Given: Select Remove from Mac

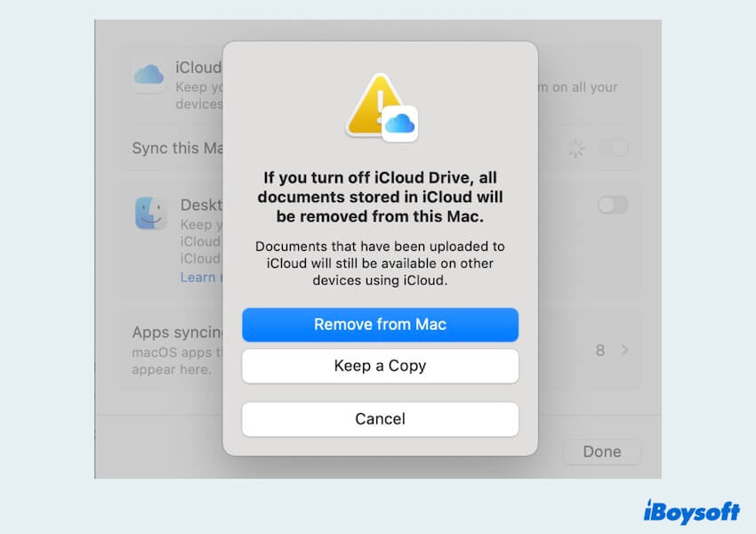Looking at the screenshot, I should tap(380, 325).
